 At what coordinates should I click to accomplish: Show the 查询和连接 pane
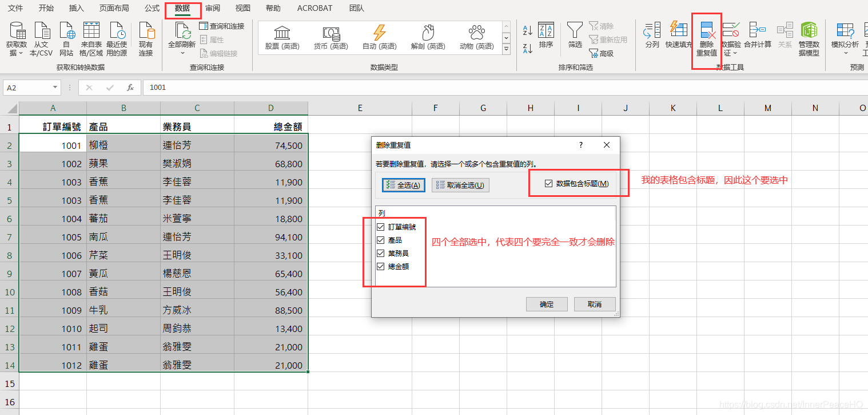[222, 26]
